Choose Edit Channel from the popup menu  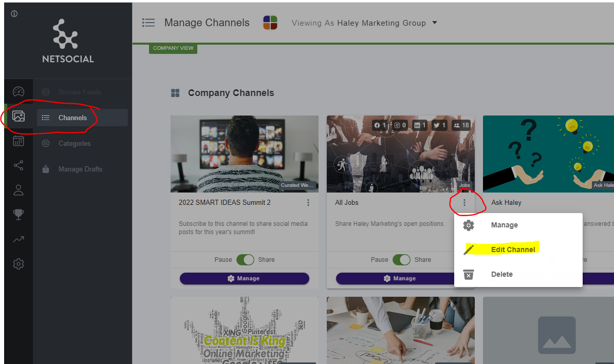point(518,250)
